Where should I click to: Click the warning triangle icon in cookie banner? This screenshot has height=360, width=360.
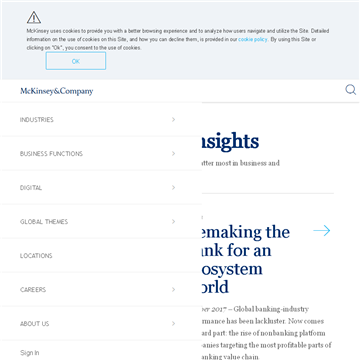tap(34, 17)
